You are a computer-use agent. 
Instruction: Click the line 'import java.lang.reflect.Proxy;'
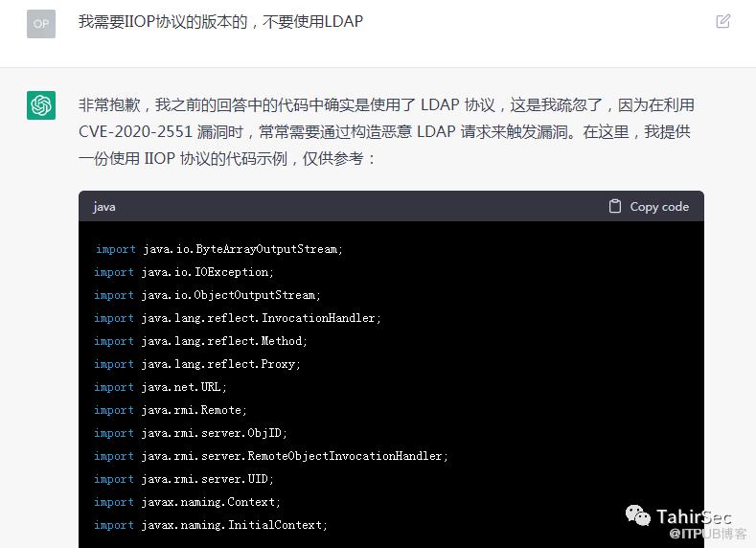[x=197, y=364]
